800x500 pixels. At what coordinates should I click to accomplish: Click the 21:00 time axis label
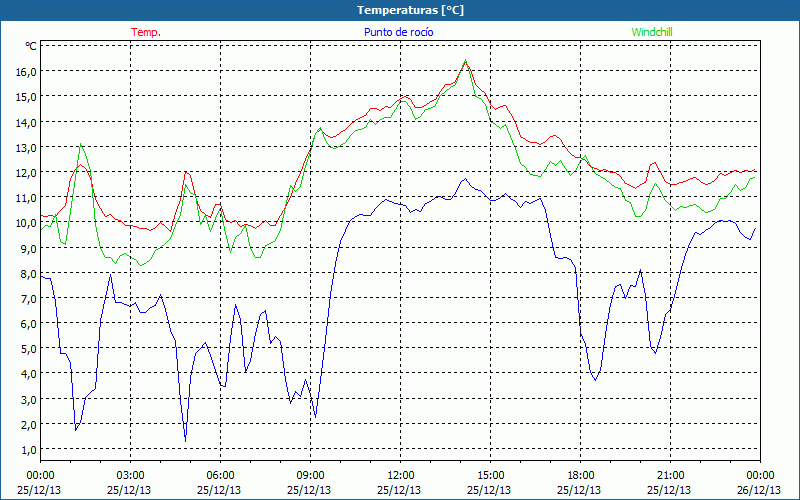(x=670, y=476)
